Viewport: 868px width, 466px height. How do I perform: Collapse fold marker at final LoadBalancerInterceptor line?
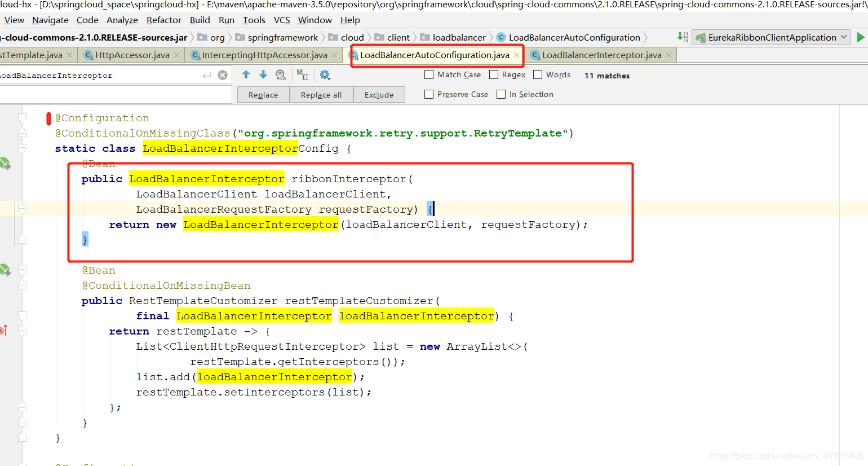click(22, 316)
